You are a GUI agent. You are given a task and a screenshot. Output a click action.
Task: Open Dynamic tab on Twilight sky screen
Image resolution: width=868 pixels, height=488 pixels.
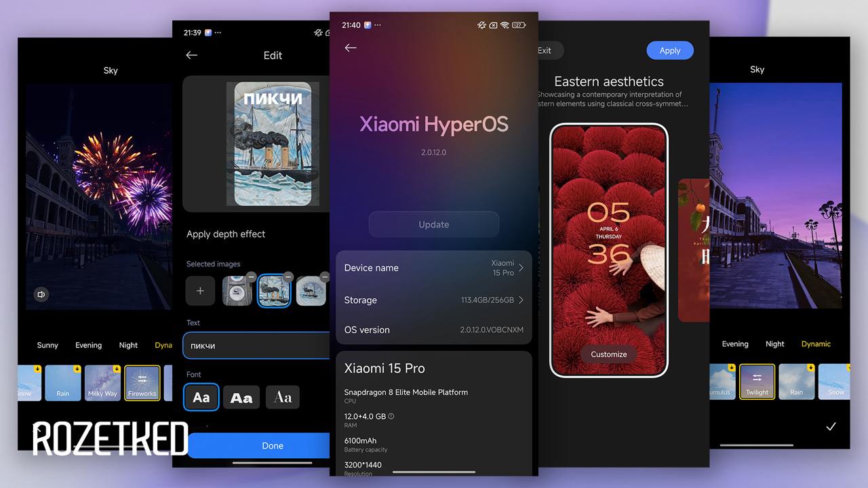[816, 344]
